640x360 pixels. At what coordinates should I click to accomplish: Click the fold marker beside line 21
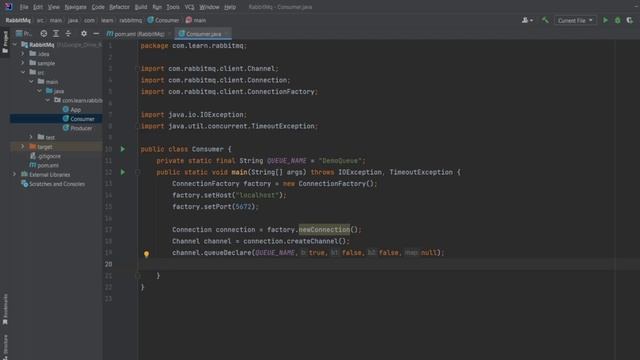(x=138, y=276)
